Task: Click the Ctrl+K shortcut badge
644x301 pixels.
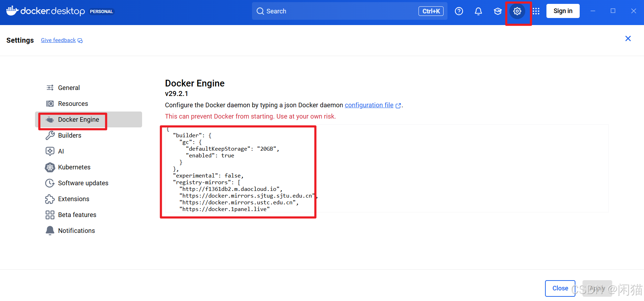Action: coord(431,11)
